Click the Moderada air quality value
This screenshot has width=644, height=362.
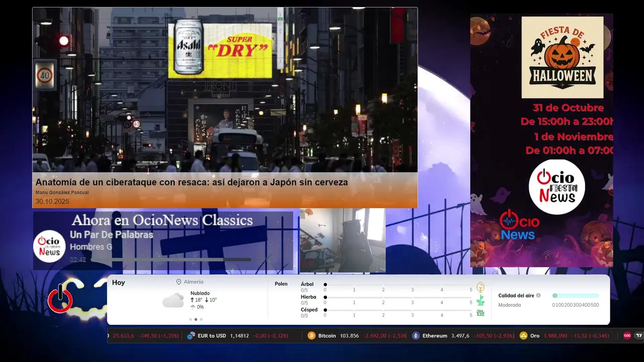510,305
